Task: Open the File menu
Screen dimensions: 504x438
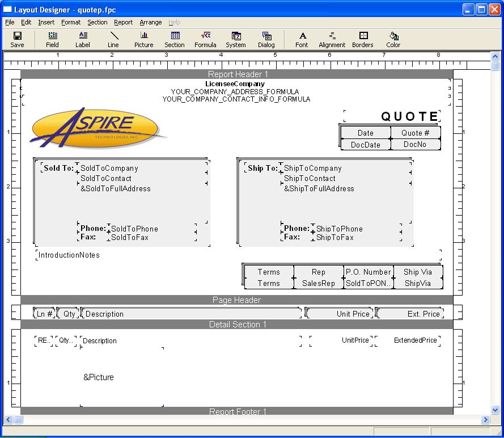Action: coord(10,22)
